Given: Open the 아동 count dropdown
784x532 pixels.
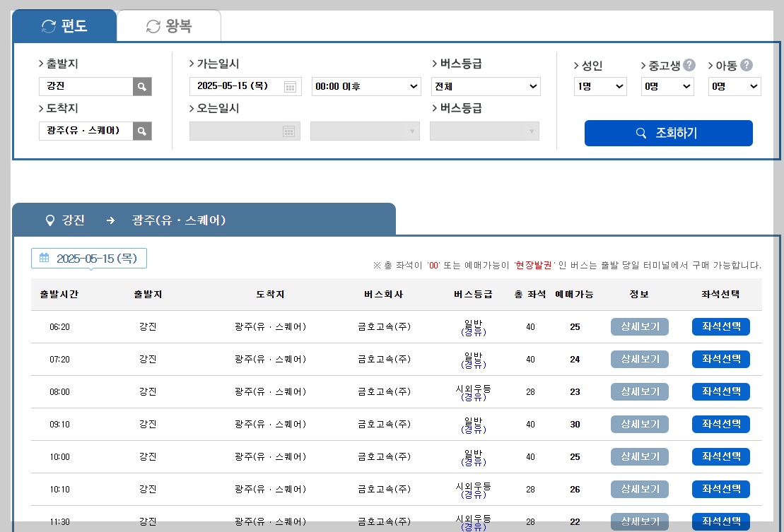Looking at the screenshot, I should coord(734,87).
